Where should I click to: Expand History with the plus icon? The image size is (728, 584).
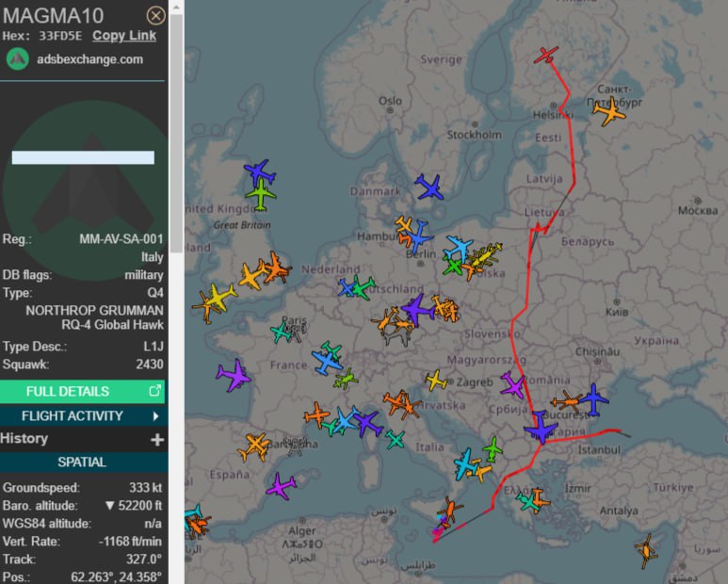coord(157,439)
